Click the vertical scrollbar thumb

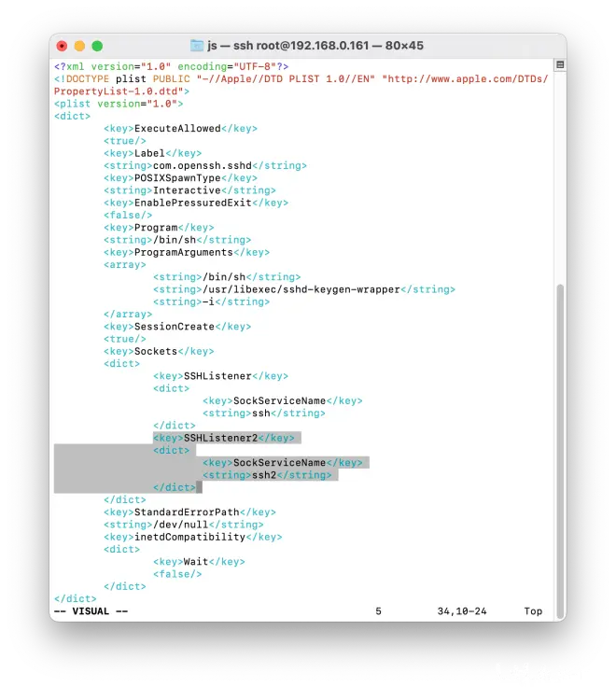559,451
